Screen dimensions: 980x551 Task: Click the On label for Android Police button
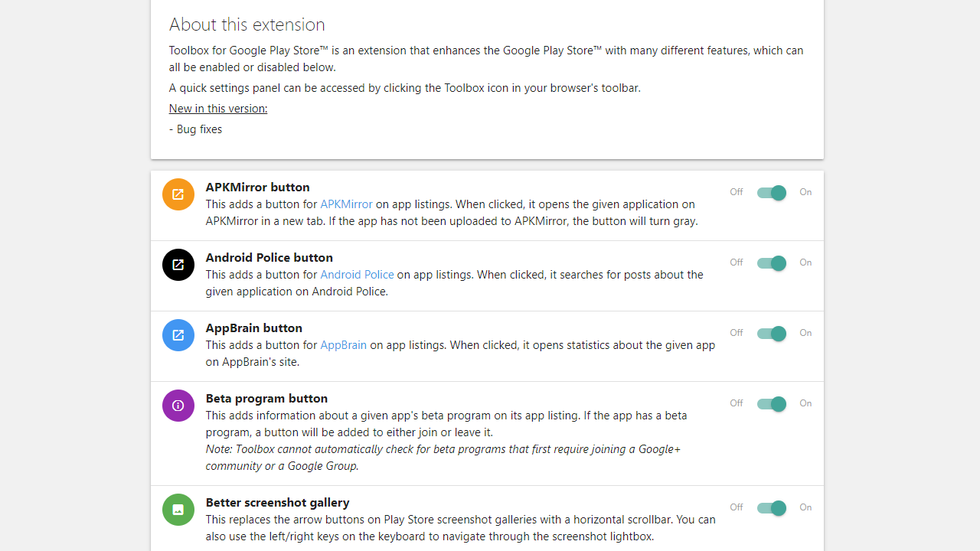click(x=805, y=262)
